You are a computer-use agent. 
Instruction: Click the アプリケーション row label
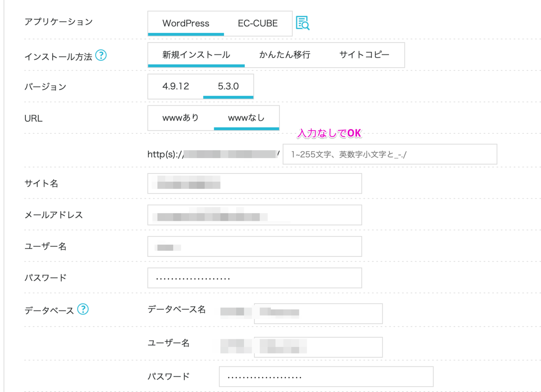tap(59, 22)
